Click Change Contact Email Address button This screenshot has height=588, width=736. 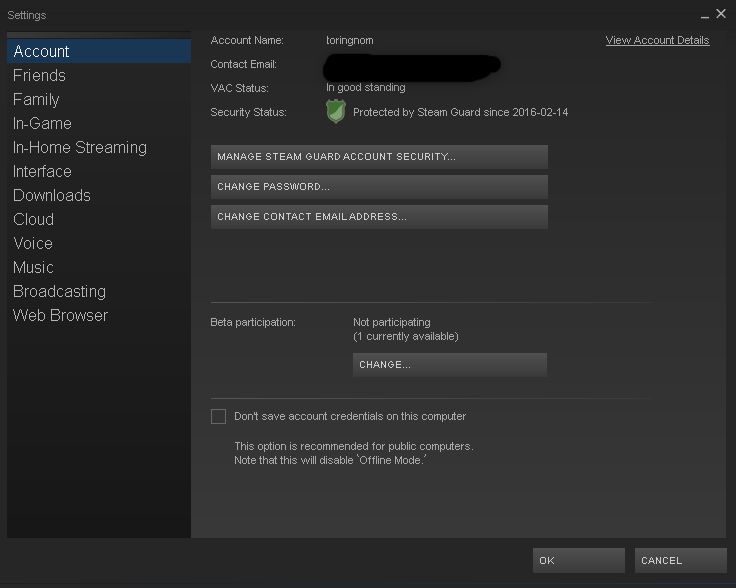pyautogui.click(x=379, y=217)
